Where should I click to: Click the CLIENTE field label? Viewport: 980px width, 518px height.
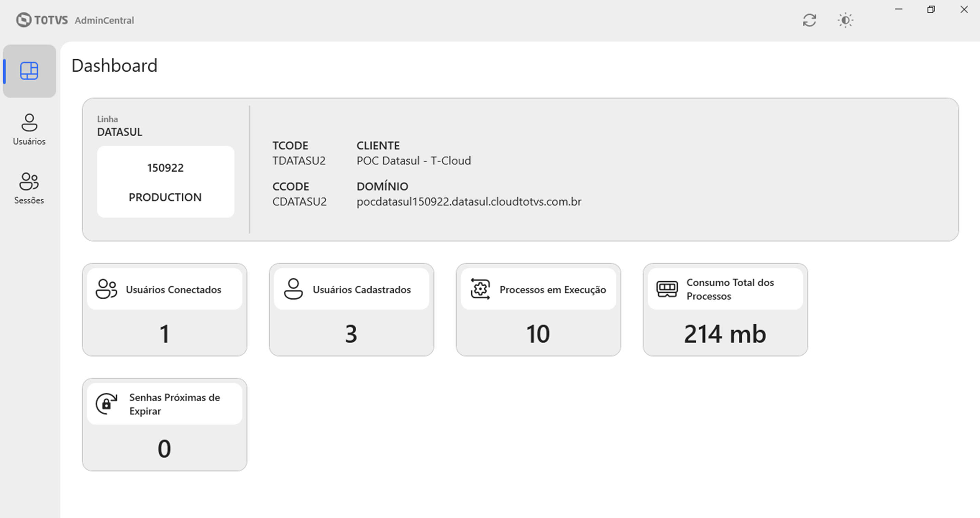tap(378, 146)
